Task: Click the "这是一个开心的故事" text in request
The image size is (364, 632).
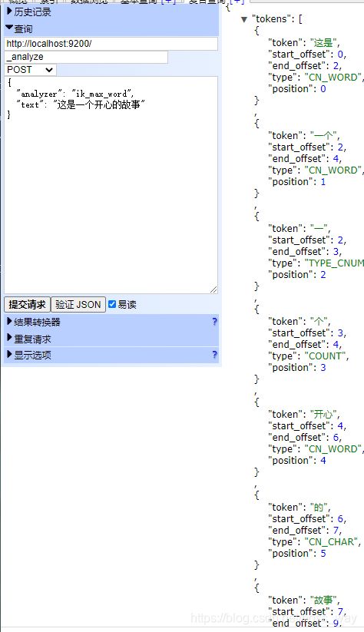Action: (99, 104)
